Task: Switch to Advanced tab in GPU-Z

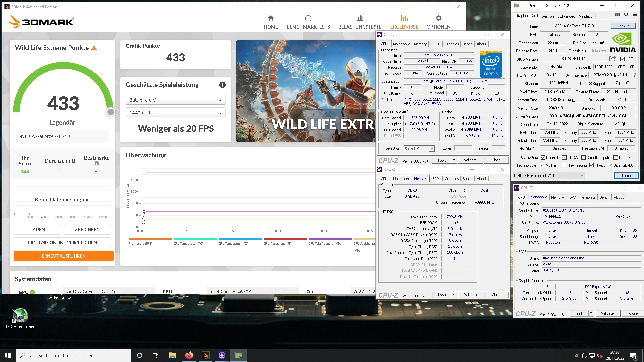Action: pos(567,16)
